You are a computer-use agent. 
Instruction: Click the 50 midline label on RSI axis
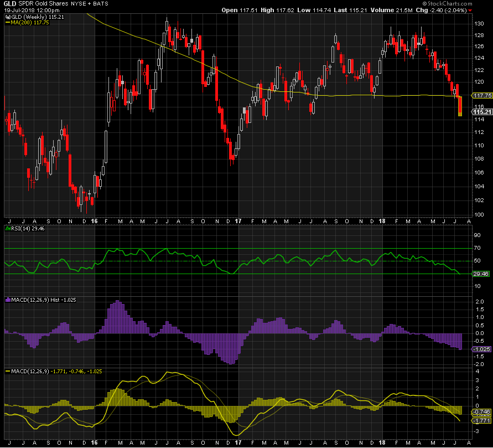tap(478, 261)
